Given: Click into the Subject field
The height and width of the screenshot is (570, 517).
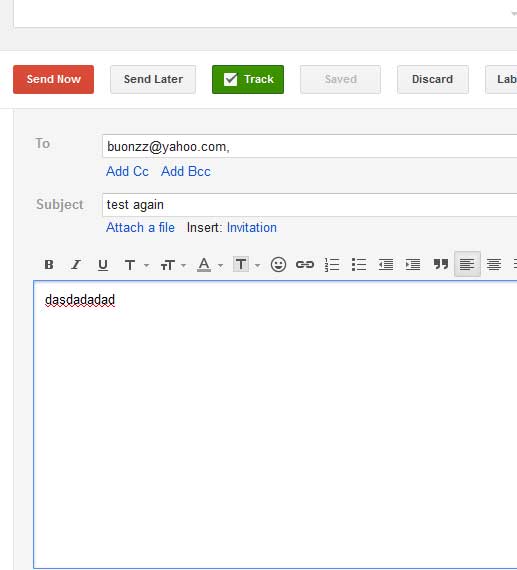Looking at the screenshot, I should click(x=309, y=205).
